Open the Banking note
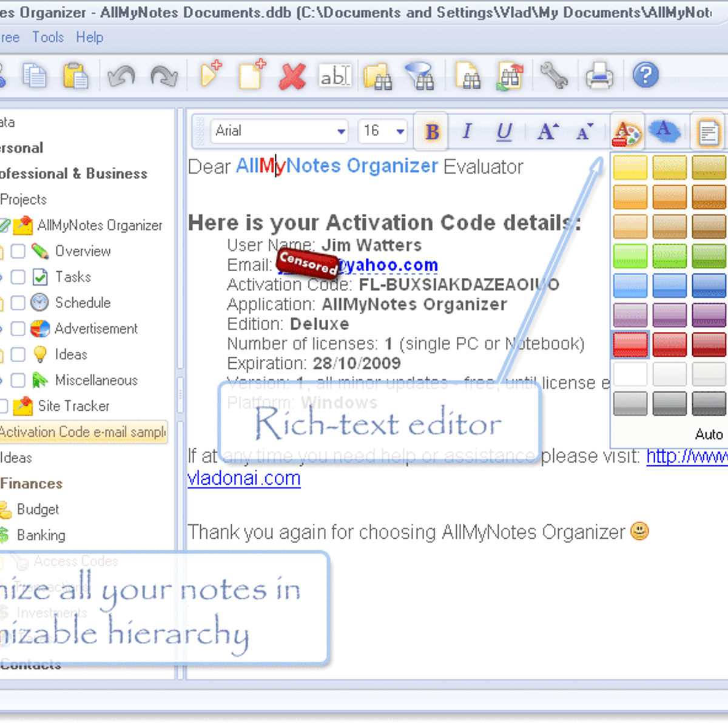The width and height of the screenshot is (728, 728). [x=41, y=535]
